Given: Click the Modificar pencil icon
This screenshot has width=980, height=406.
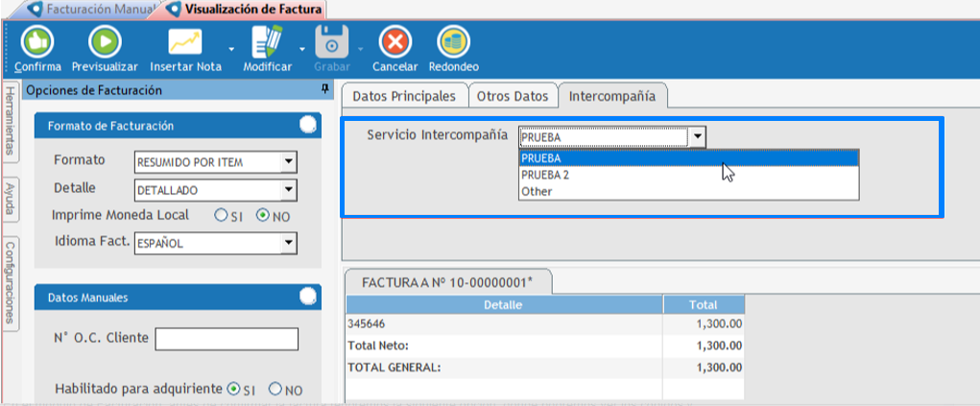Looking at the screenshot, I should pyautogui.click(x=267, y=42).
